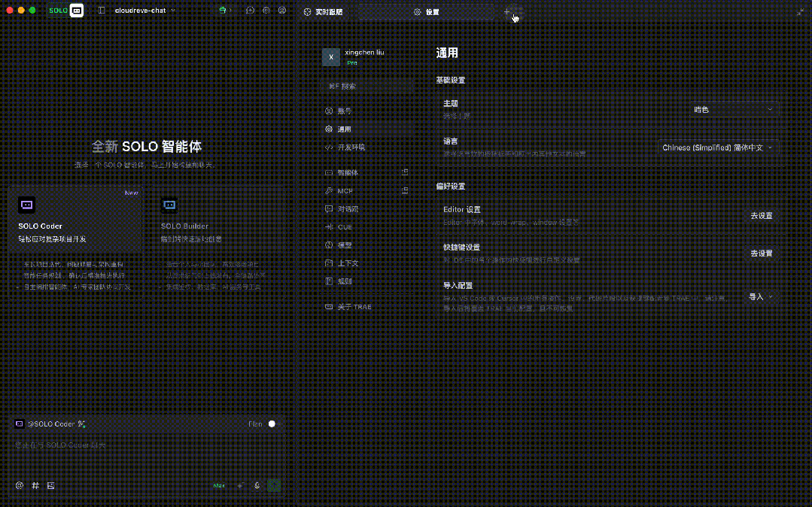Add context with # icon
The height and width of the screenshot is (507, 812).
(35, 485)
